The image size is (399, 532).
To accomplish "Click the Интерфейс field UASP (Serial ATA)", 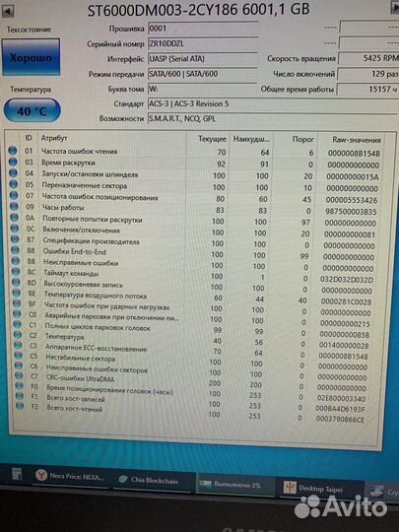I will 203,59.
